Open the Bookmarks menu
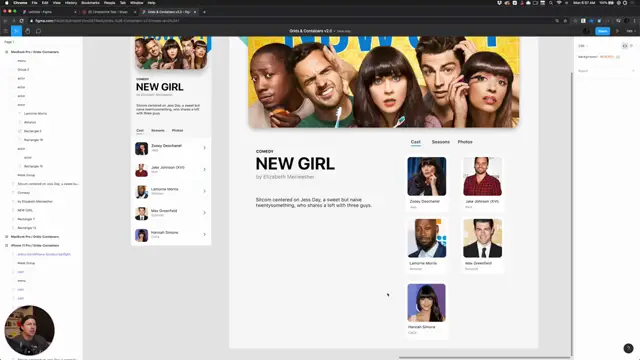Screen dimensions: 640x360 90,3
